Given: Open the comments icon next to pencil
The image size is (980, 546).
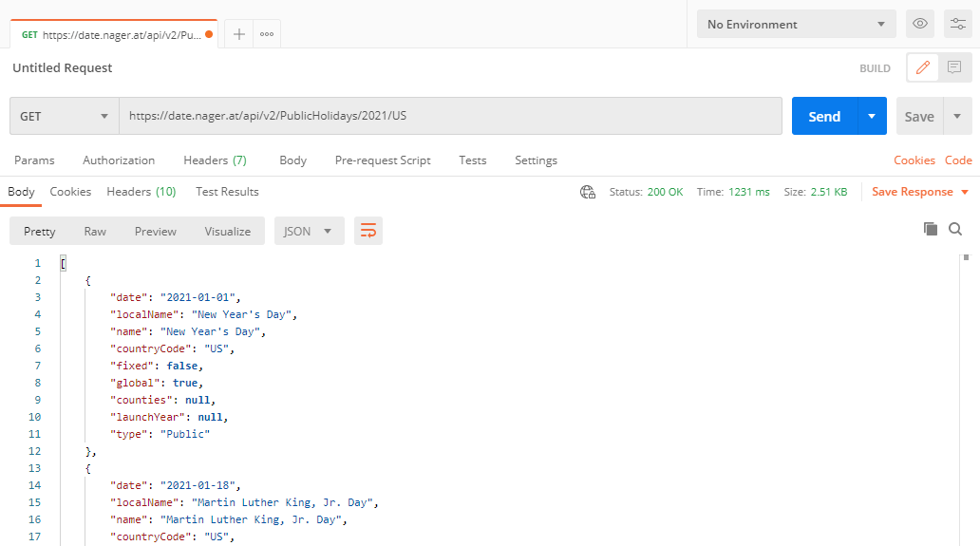Looking at the screenshot, I should tap(954, 67).
